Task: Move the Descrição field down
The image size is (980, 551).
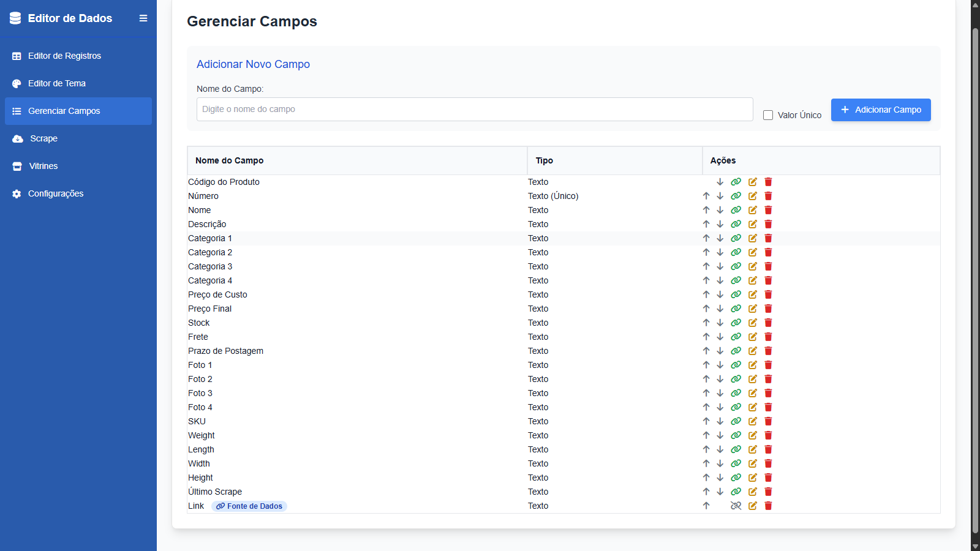Action: point(720,224)
